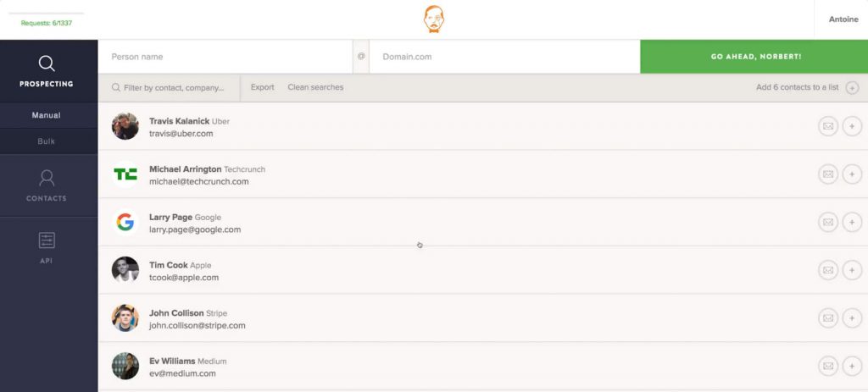Image resolution: width=868 pixels, height=392 pixels.
Task: Email John Collison via envelope icon
Action: (x=827, y=317)
